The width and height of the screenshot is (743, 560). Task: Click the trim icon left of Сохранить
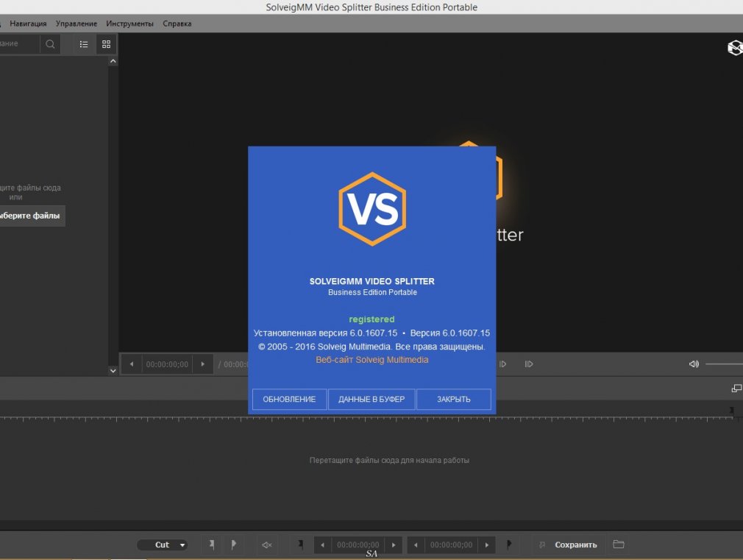(542, 545)
